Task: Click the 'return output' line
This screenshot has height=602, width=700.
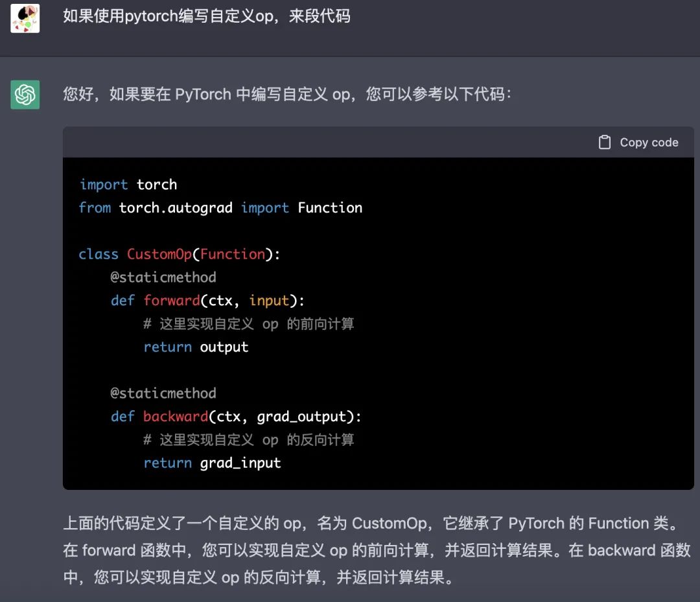Action: [196, 347]
